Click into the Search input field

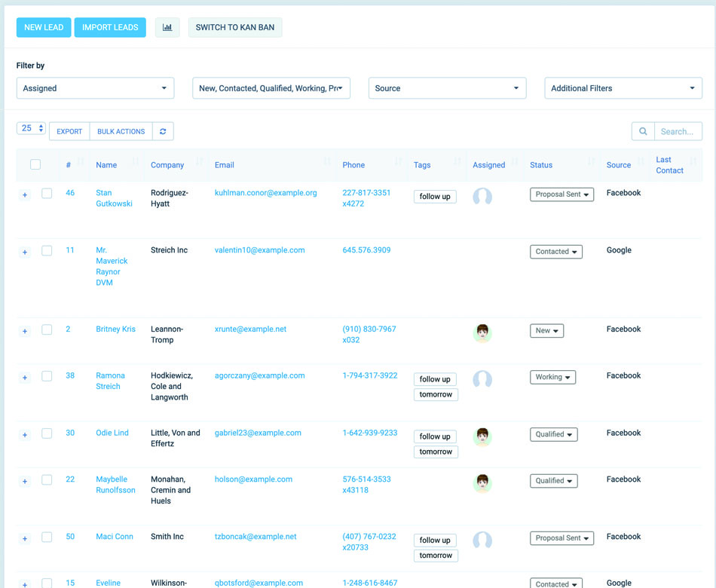678,131
